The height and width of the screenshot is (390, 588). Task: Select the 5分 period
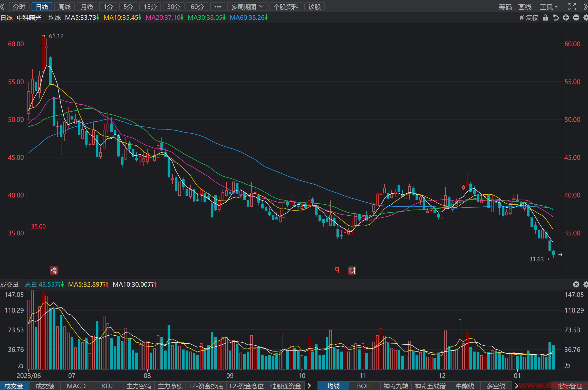pos(128,7)
